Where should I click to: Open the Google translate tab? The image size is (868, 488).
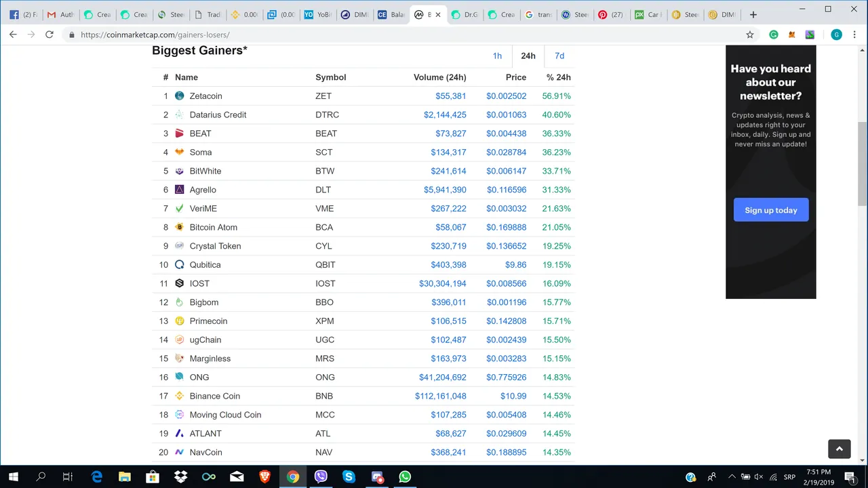[x=538, y=14]
